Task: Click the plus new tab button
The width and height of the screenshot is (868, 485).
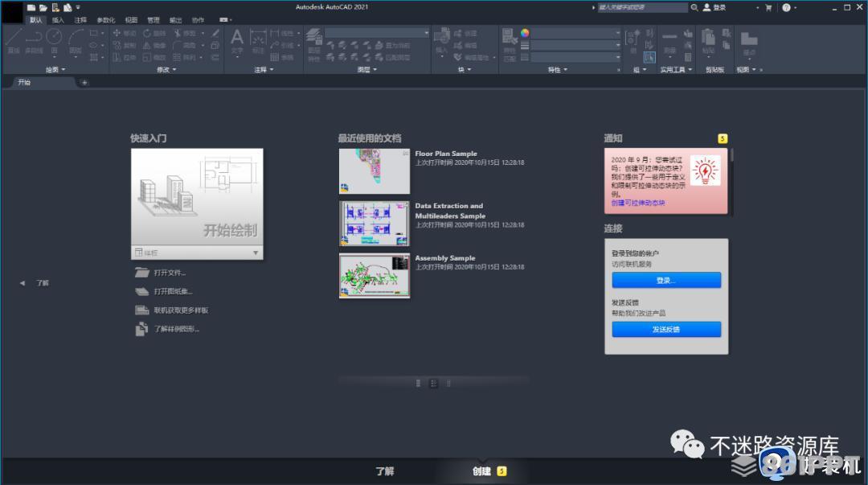Action: pos(84,83)
